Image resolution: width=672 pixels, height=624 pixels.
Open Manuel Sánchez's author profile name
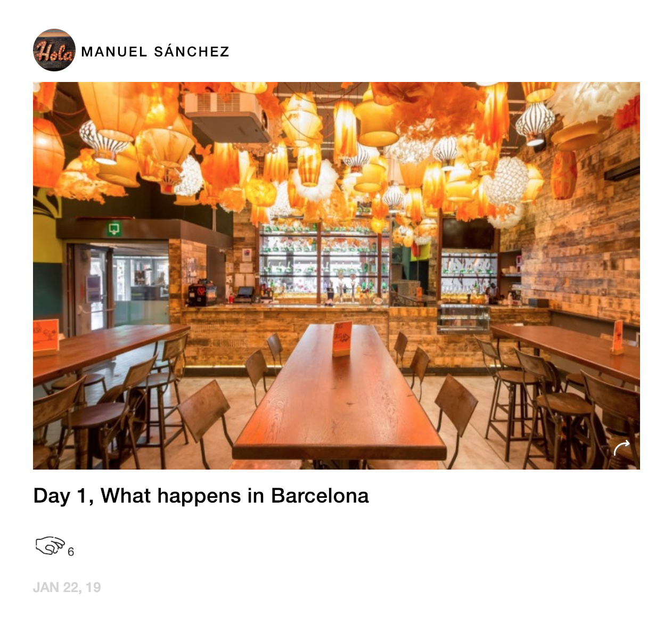(155, 52)
